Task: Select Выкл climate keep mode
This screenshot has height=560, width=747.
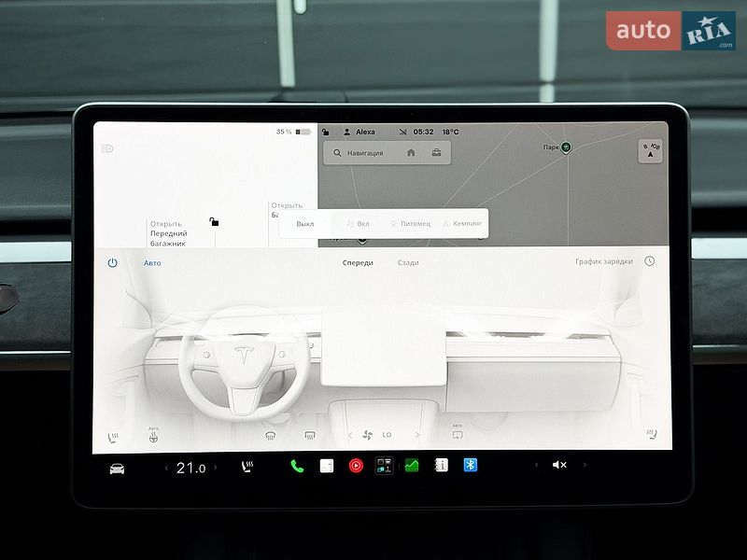Action: click(x=305, y=224)
